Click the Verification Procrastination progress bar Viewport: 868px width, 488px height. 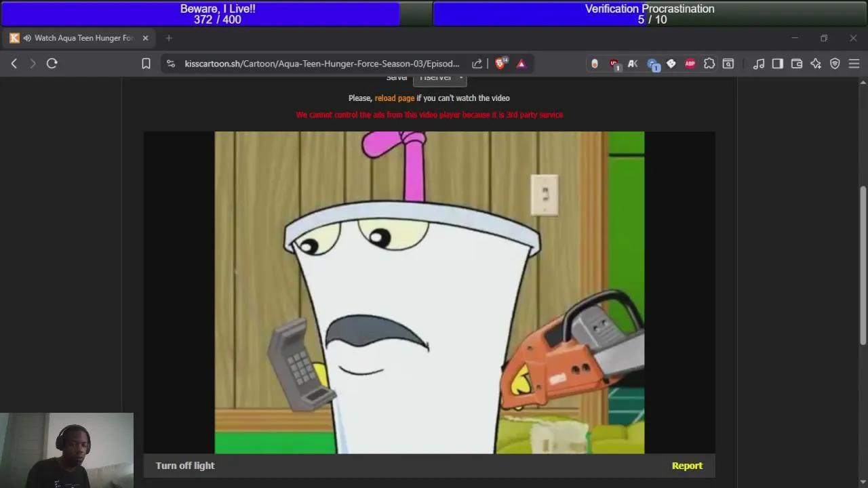pyautogui.click(x=650, y=14)
